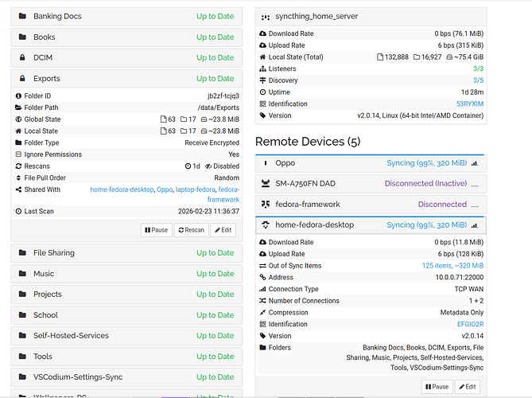Click the lock icon beside DCIM

(22, 58)
